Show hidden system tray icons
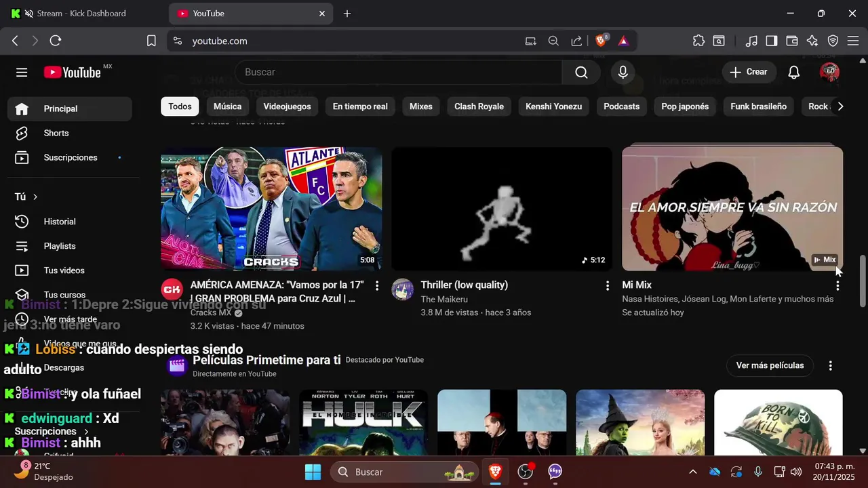Image resolution: width=868 pixels, height=488 pixels. 692,472
